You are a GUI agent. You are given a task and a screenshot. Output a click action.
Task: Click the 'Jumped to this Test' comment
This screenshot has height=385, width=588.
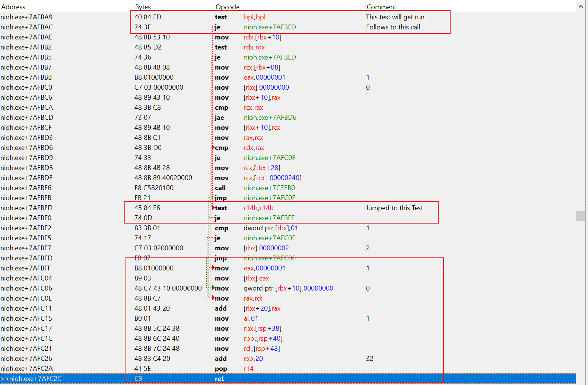coord(394,208)
